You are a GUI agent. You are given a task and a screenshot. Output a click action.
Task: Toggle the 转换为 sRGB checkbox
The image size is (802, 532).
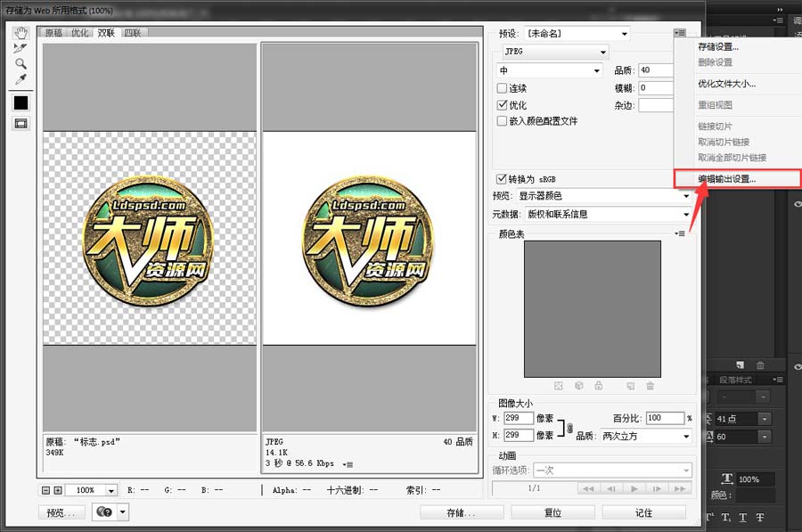coord(501,179)
